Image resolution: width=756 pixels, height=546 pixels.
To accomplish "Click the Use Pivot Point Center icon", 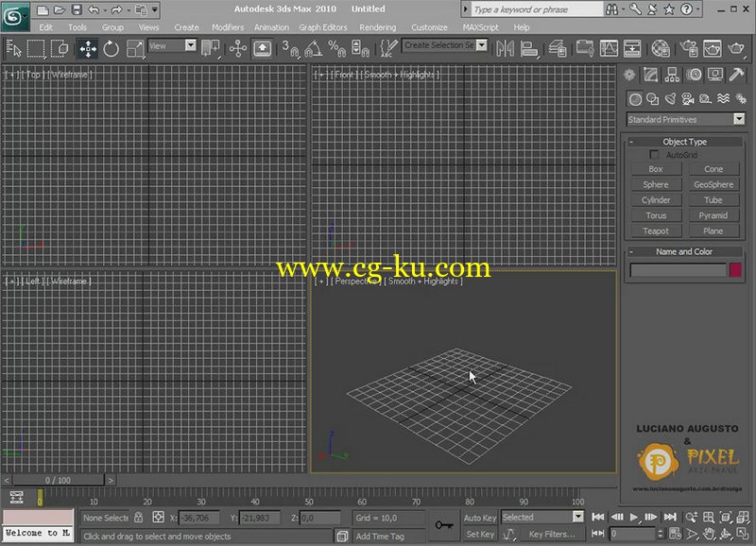I will [210, 49].
